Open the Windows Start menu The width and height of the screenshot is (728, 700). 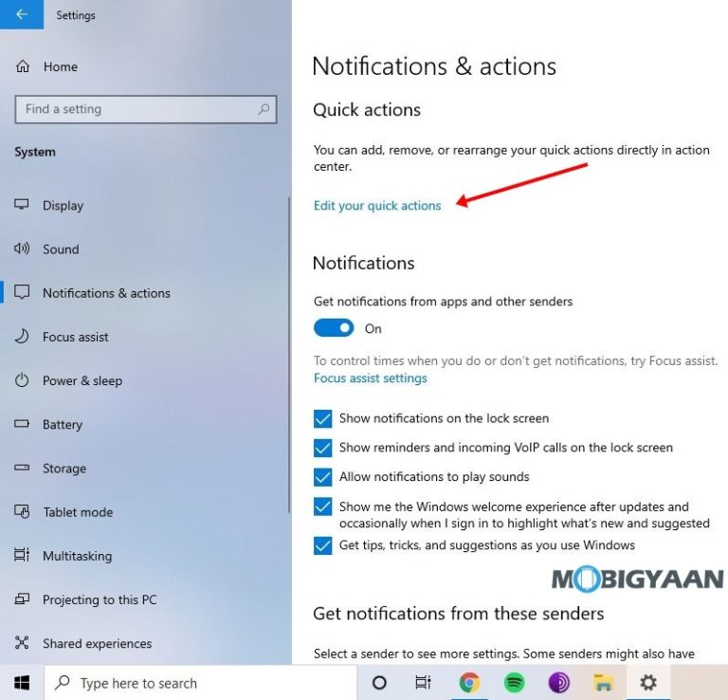click(x=22, y=683)
